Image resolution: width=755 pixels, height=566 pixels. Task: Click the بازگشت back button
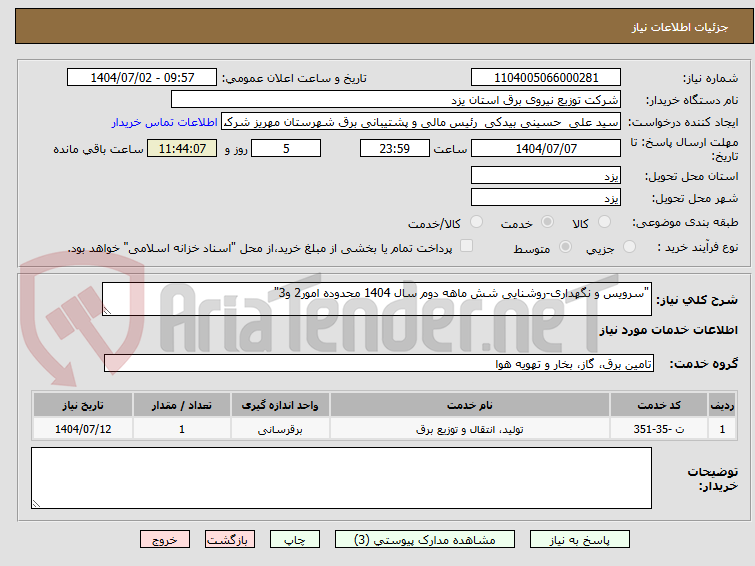[x=230, y=540]
